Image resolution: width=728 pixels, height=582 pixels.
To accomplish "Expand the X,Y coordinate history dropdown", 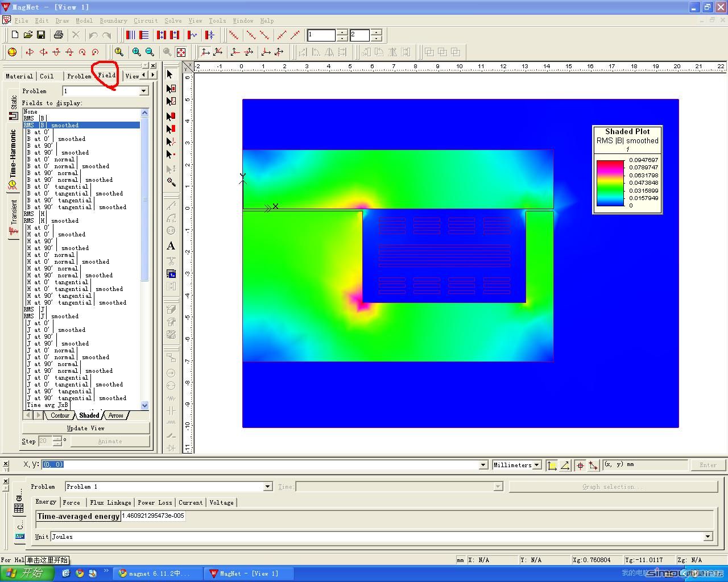I will pyautogui.click(x=483, y=465).
